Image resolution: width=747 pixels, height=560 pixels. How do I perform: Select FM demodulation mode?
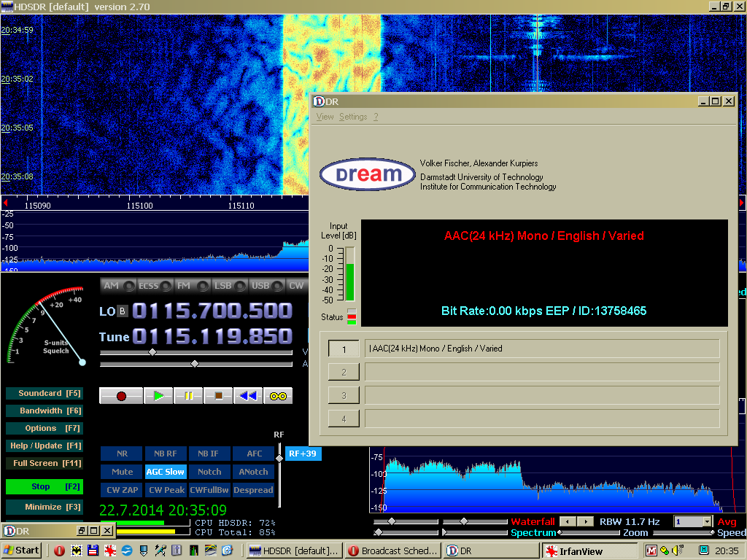click(x=192, y=286)
